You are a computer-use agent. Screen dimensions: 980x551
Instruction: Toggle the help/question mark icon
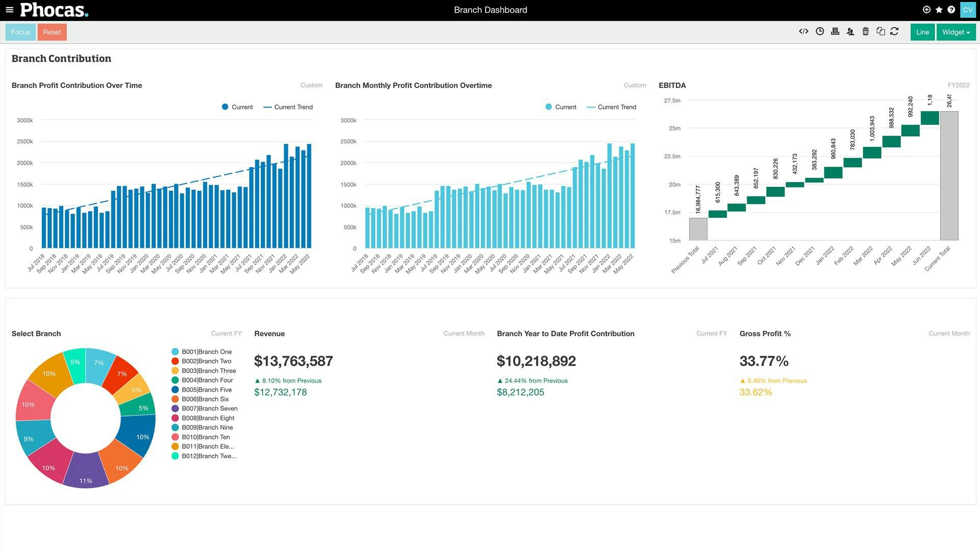[x=952, y=9]
